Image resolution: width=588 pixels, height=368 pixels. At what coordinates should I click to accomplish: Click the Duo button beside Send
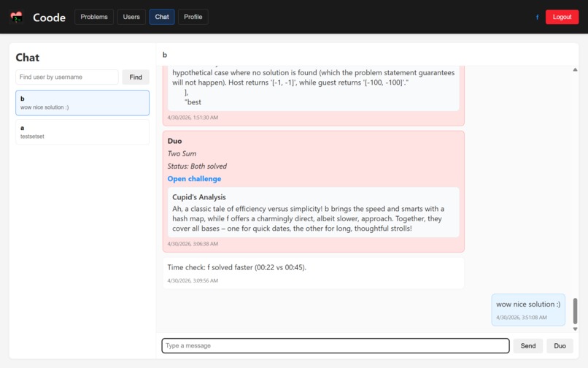pos(560,346)
